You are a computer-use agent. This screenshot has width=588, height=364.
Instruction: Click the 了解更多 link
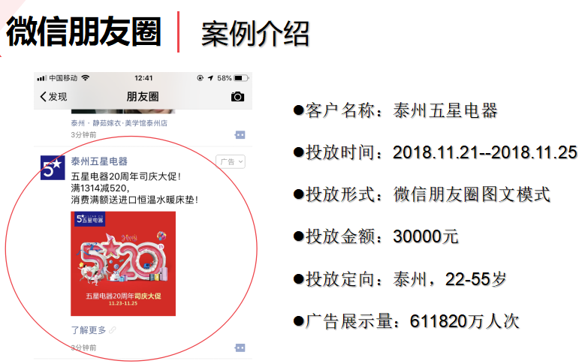point(89,330)
